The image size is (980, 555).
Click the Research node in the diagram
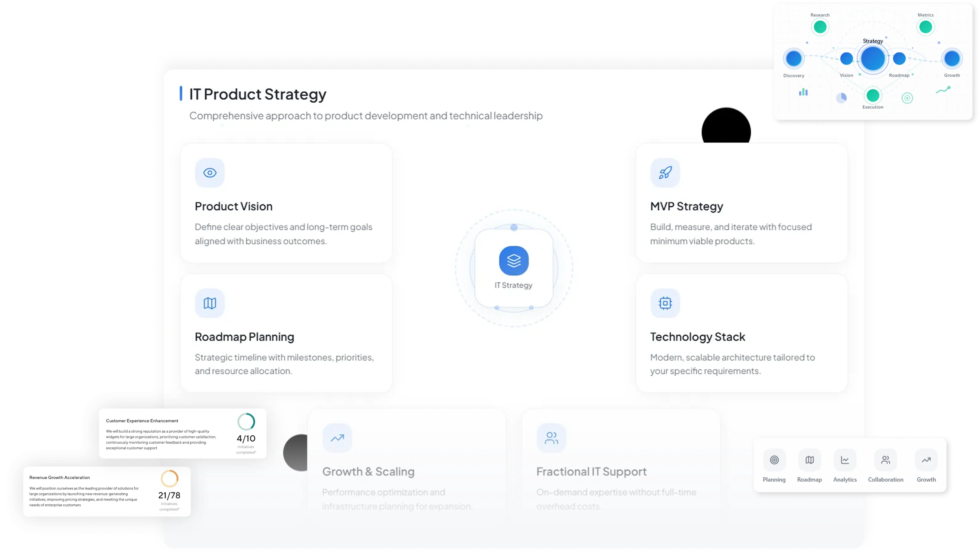(x=820, y=27)
